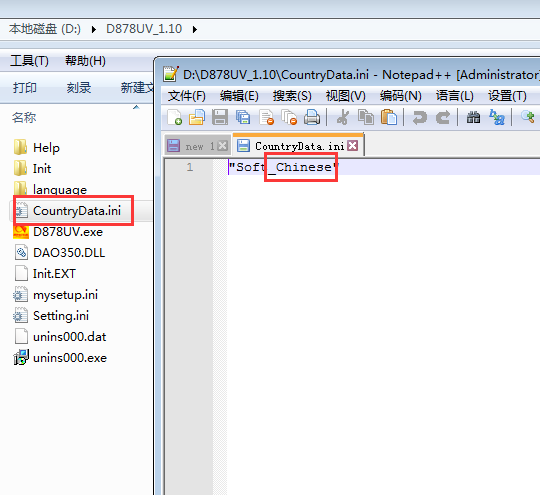Image resolution: width=540 pixels, height=495 pixels.
Task: Click the 刻录 button in Explorer toolbar
Action: 79,88
